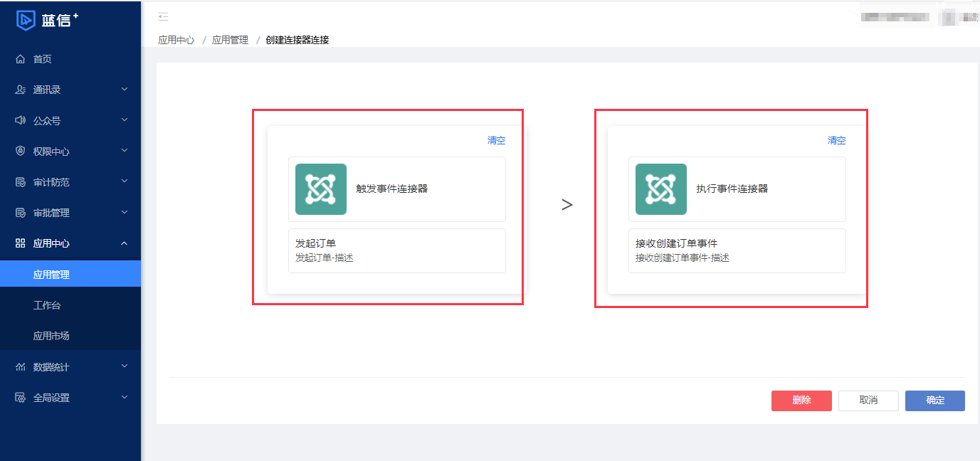980x461 pixels.
Task: Click the 全局设置 gear icon
Action: (x=20, y=398)
